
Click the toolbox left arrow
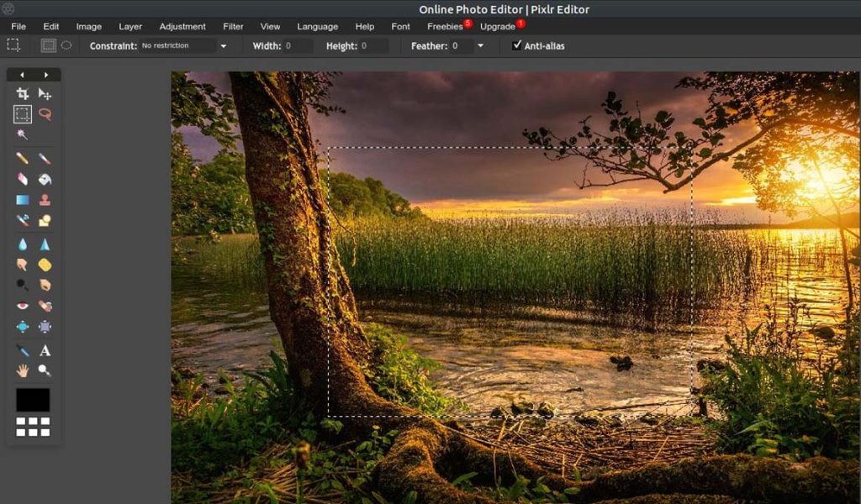click(22, 75)
